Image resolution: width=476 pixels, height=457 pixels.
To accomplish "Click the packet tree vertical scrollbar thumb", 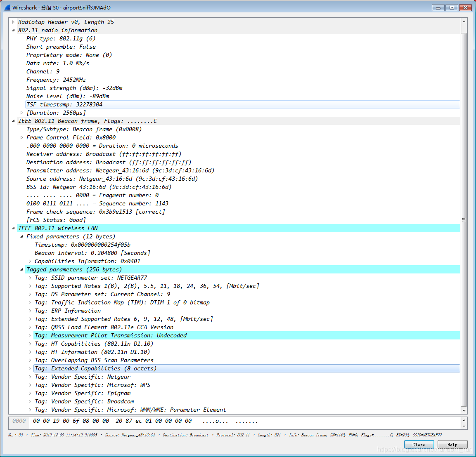I will tap(464, 219).
